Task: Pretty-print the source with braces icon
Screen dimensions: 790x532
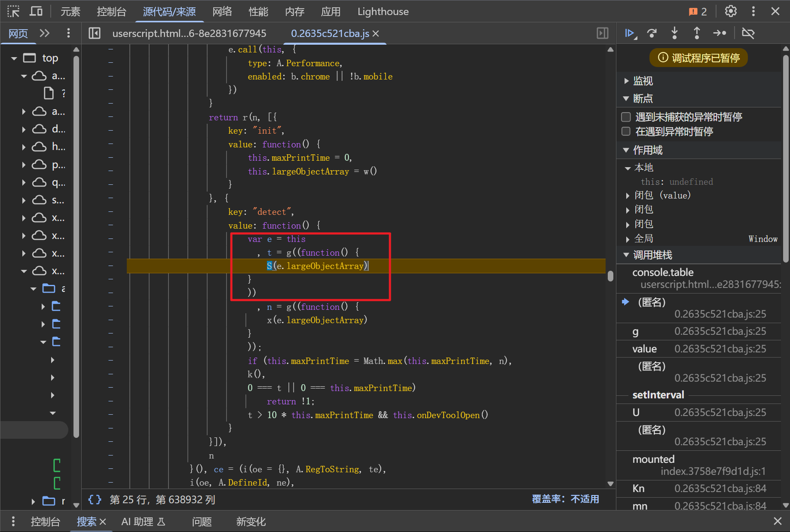Action: 95,499
